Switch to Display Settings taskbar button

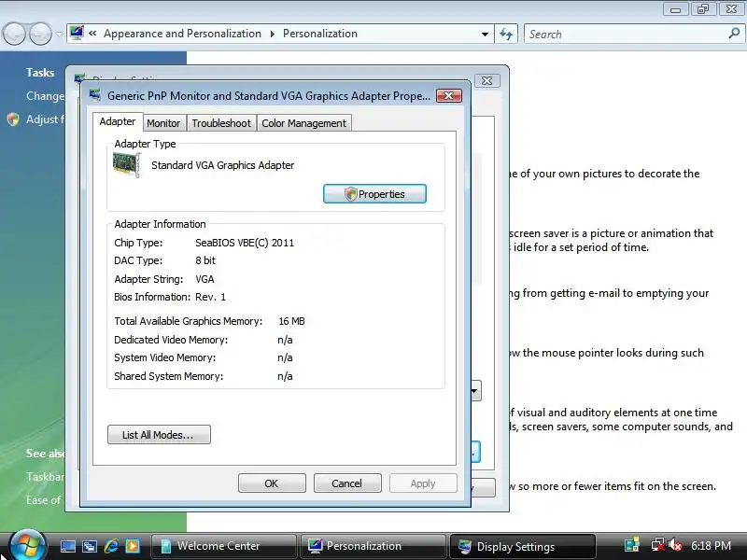point(523,546)
